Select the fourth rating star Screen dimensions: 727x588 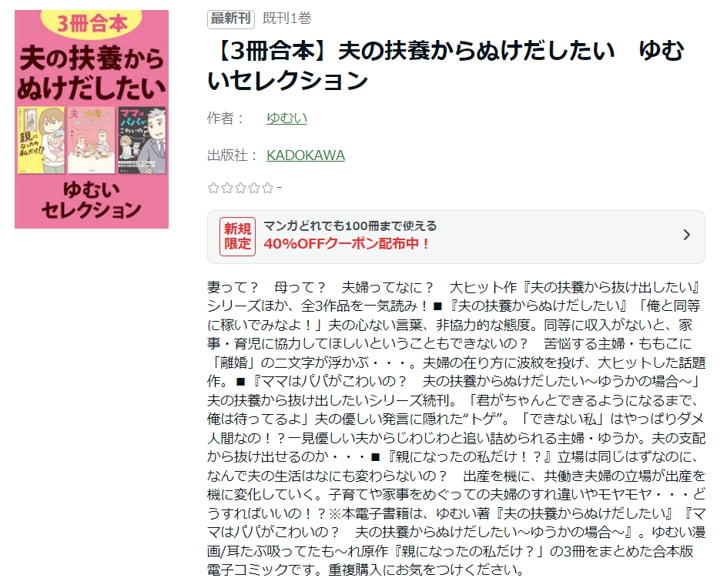[254, 188]
